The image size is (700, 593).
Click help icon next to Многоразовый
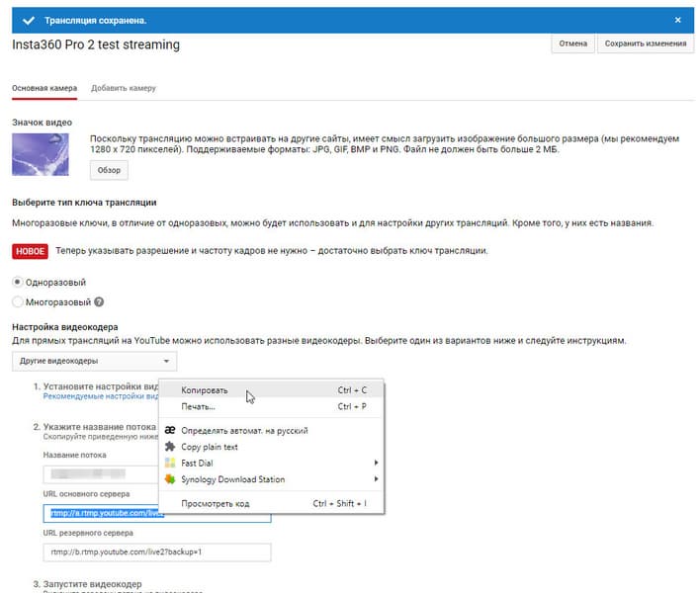[x=99, y=302]
